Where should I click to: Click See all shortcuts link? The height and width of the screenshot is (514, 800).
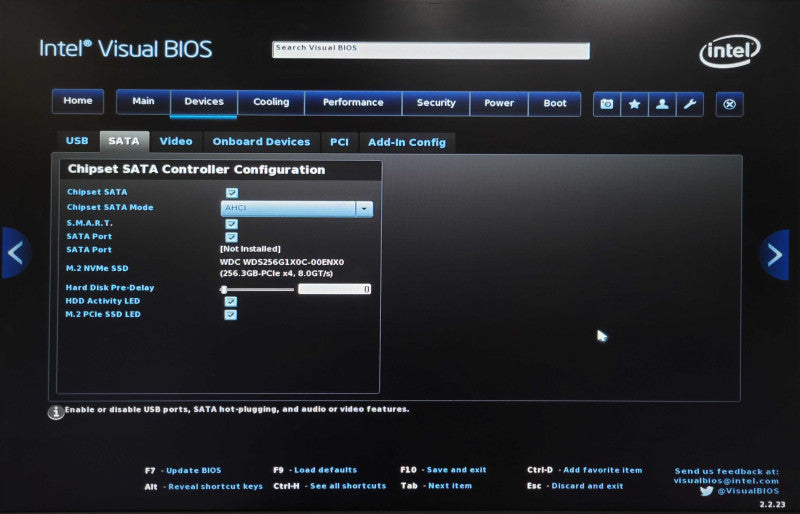(x=348, y=486)
